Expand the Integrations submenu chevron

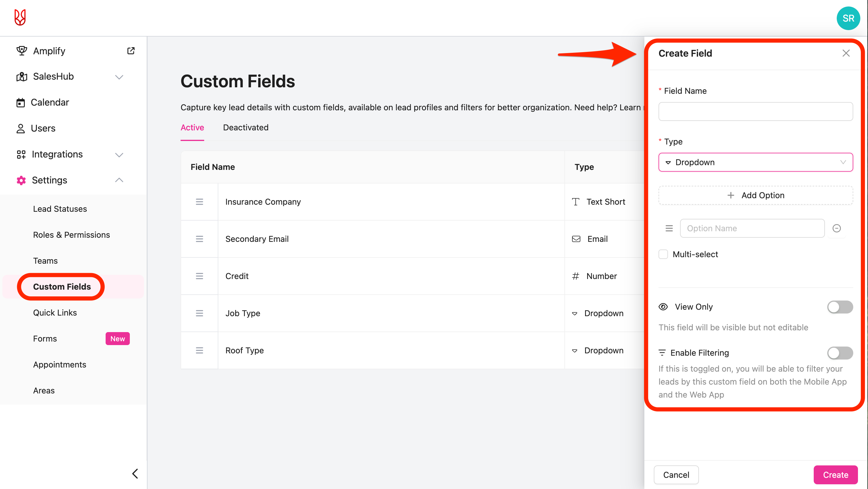119,155
